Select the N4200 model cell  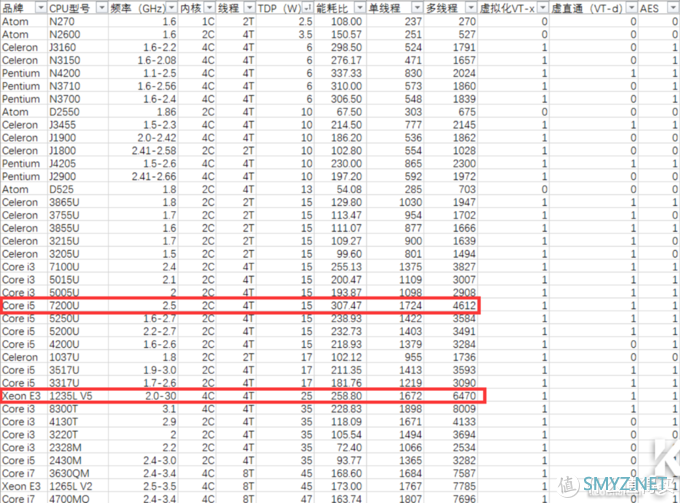(78, 73)
